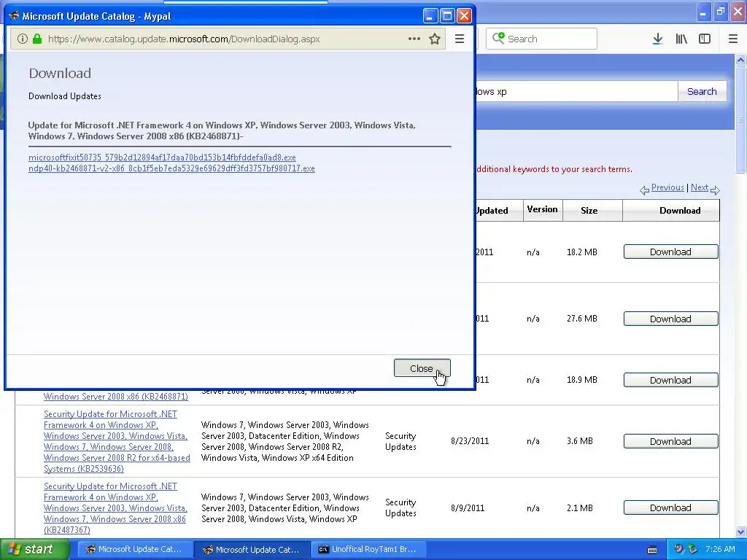
Task: Switch to first Microsoft Update Catalog taskbar item
Action: [135, 550]
